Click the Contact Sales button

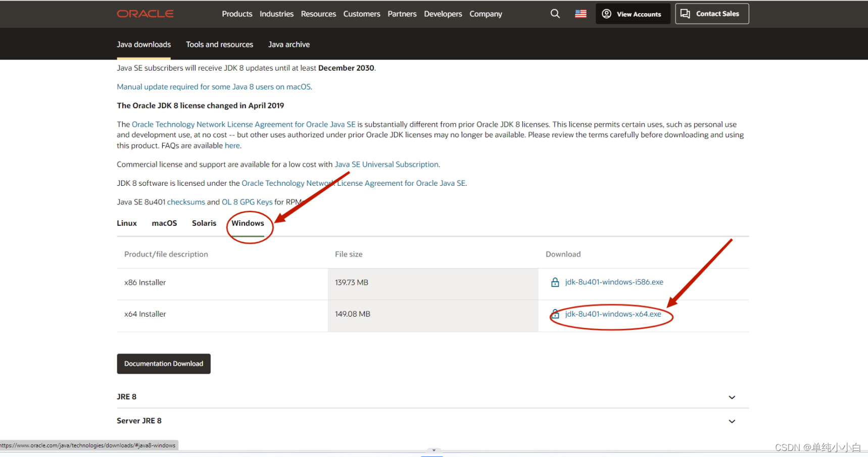click(x=712, y=14)
